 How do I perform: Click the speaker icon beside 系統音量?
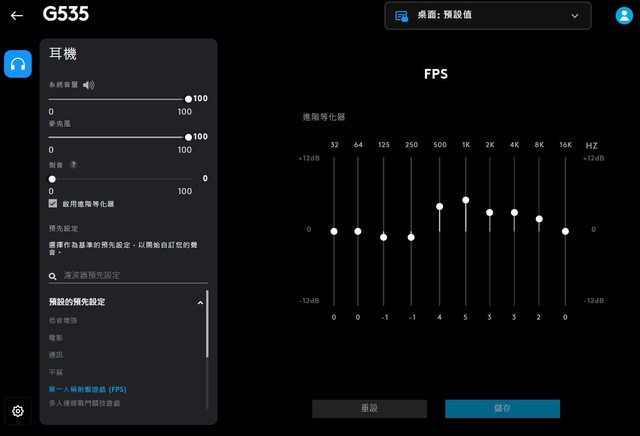tap(89, 85)
